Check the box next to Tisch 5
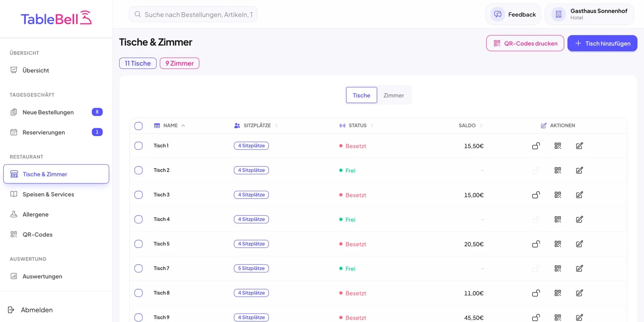Image resolution: width=644 pixels, height=322 pixels. [x=138, y=244]
